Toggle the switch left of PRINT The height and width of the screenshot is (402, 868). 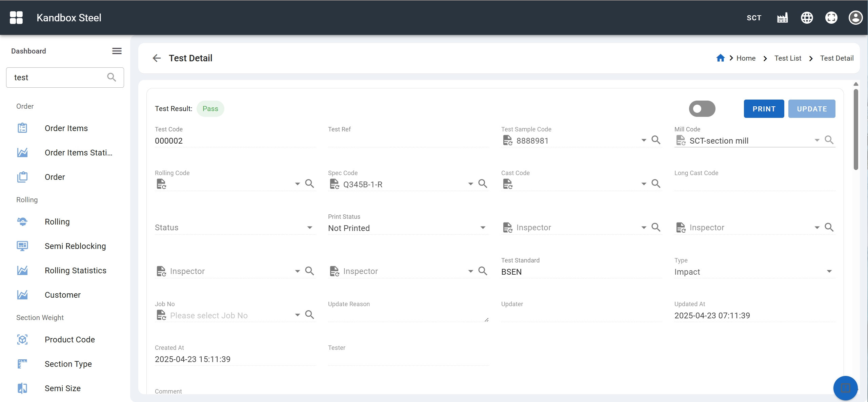702,109
